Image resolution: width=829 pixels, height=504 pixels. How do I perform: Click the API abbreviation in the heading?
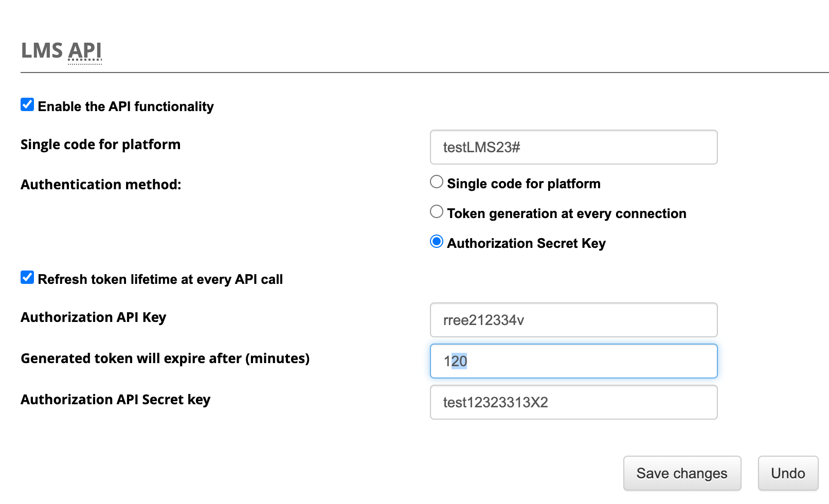pyautogui.click(x=85, y=51)
